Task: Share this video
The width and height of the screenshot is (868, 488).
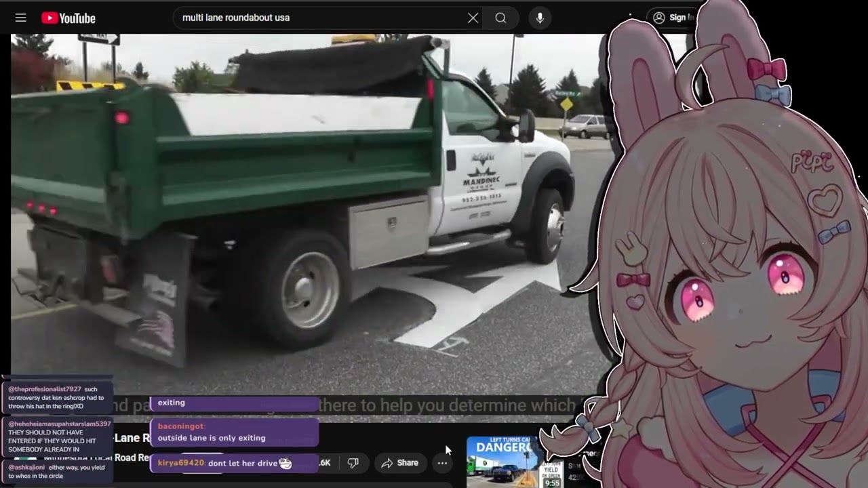Action: (x=399, y=463)
